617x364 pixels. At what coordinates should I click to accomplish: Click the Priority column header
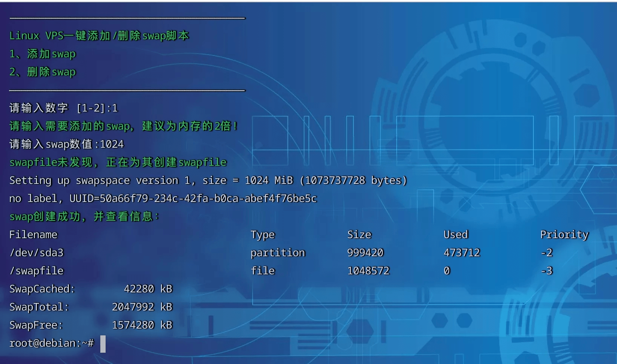565,235
